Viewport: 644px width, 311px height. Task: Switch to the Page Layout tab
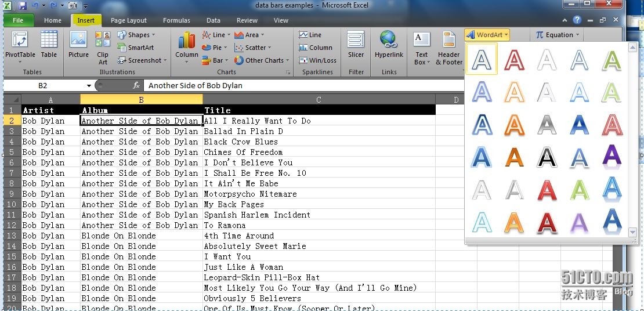click(129, 20)
